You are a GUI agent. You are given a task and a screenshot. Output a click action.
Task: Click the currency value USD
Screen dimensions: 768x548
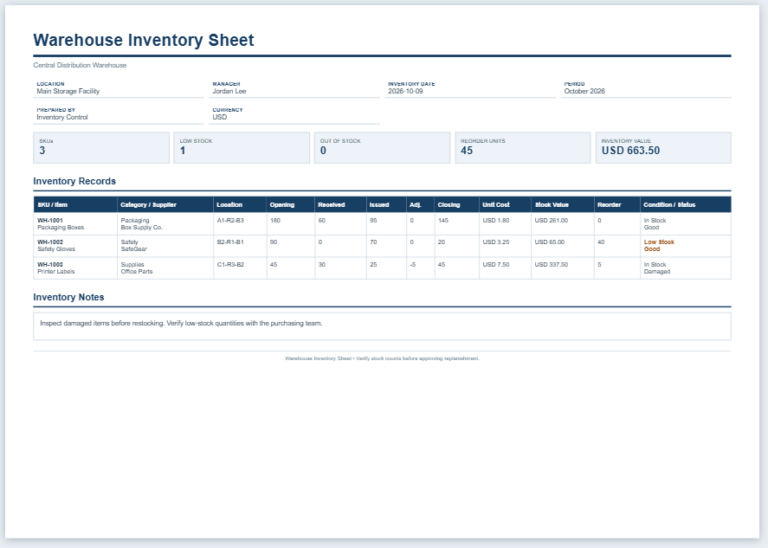(x=219, y=117)
